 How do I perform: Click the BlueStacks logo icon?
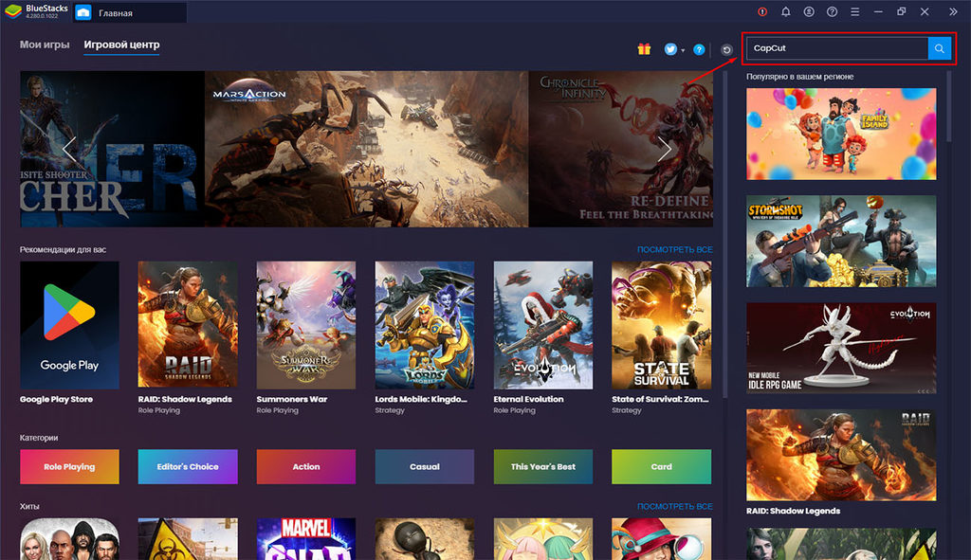click(x=13, y=11)
